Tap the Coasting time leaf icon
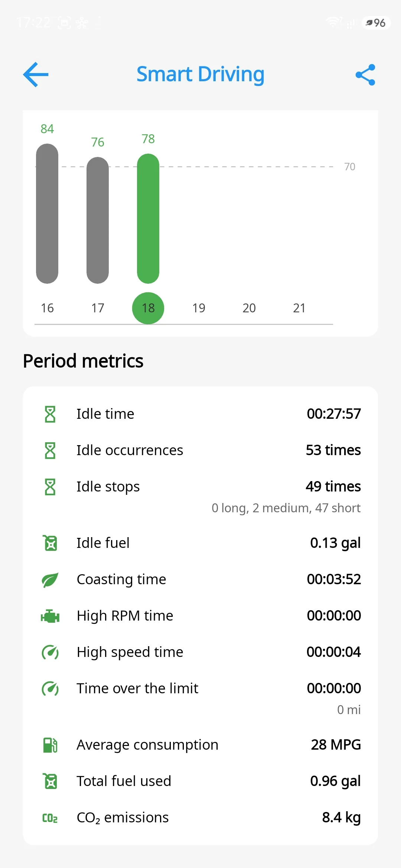This screenshot has width=401, height=868. pyautogui.click(x=50, y=580)
